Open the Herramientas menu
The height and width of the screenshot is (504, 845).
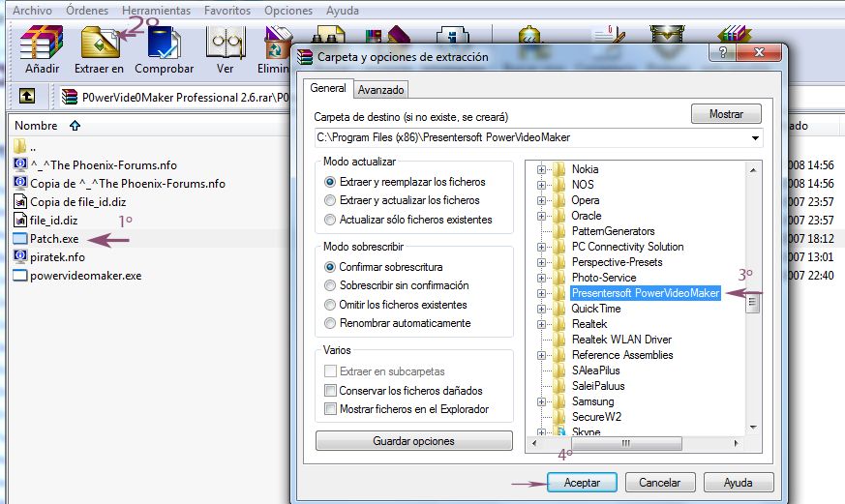[x=156, y=11]
